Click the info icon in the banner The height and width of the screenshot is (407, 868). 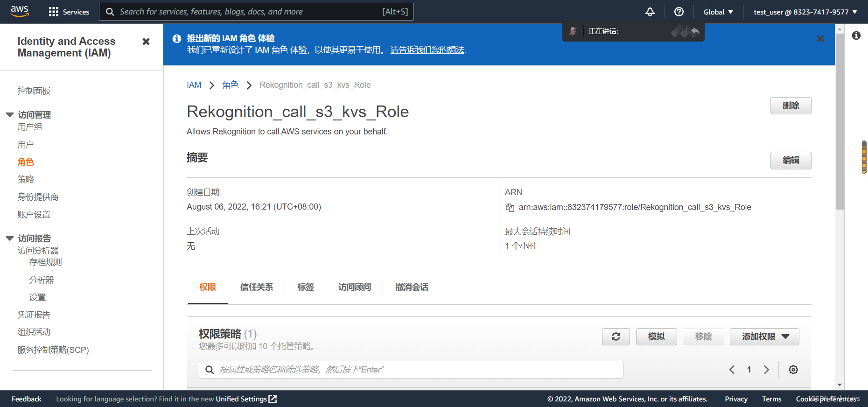(x=177, y=39)
